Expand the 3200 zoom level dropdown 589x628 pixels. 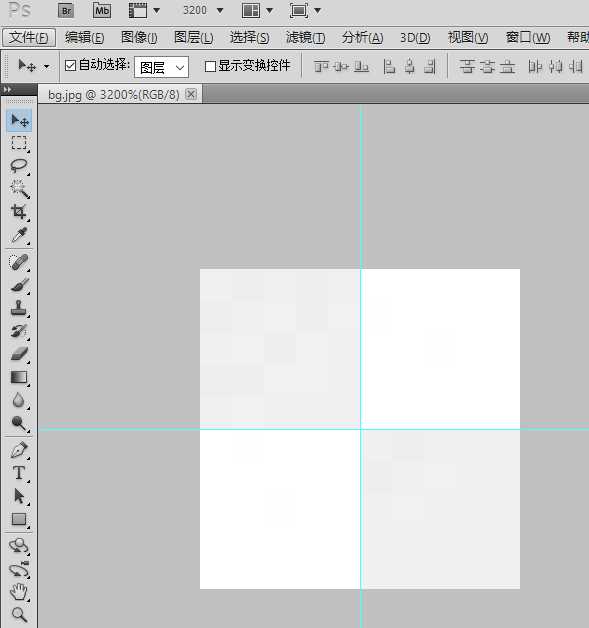tap(220, 11)
